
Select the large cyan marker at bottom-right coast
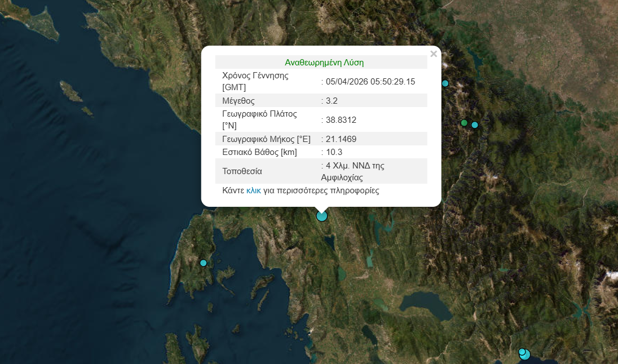point(525,354)
